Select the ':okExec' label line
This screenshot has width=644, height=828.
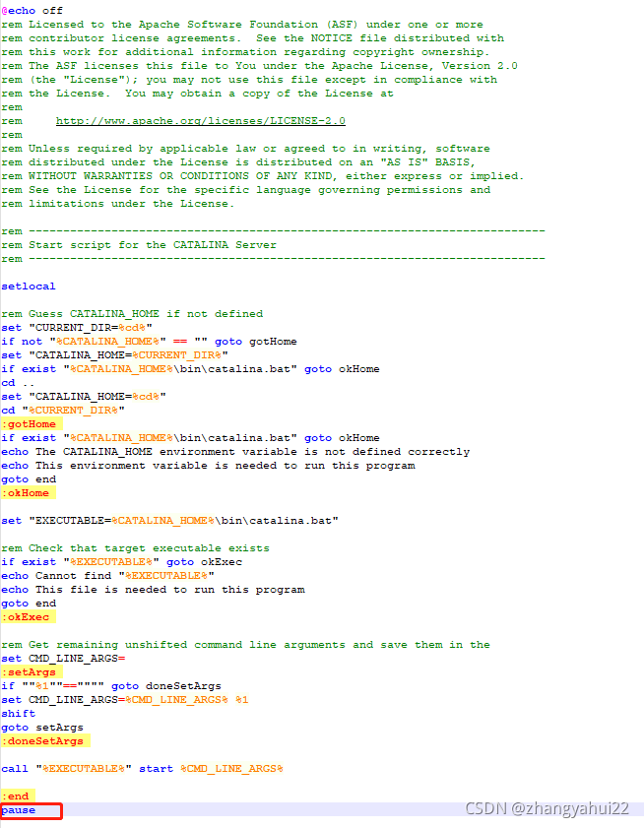(28, 616)
